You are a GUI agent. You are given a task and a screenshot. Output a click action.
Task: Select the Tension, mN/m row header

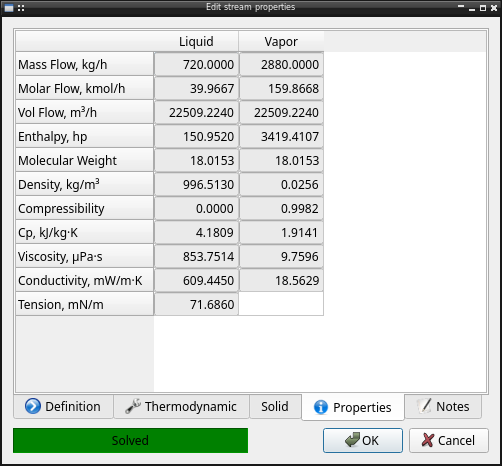point(85,304)
